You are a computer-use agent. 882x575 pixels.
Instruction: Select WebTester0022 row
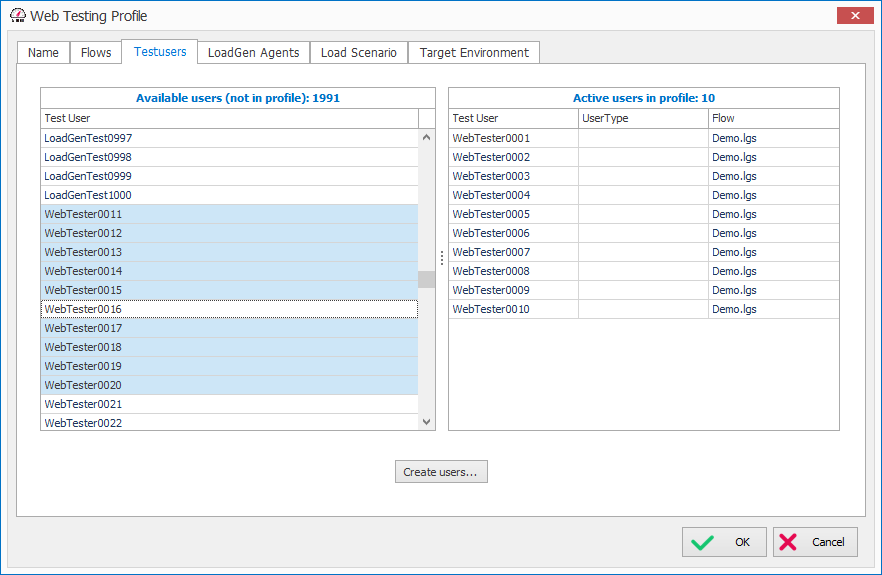230,423
